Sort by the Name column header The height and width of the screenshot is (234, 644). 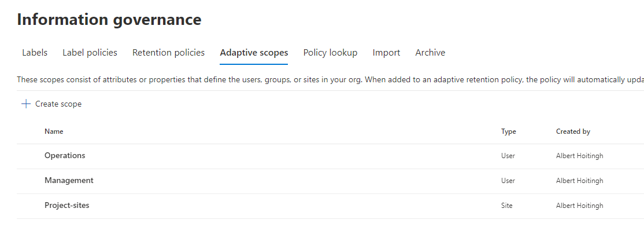pos(54,131)
